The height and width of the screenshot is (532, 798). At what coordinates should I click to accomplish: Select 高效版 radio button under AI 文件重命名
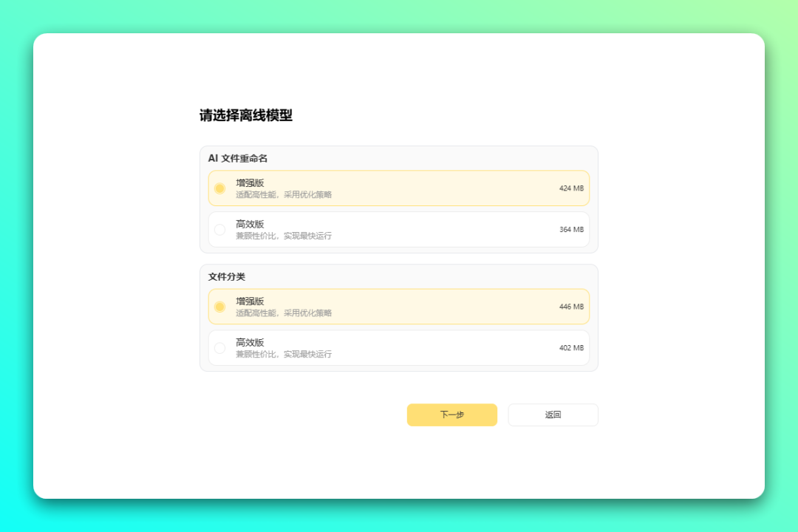[219, 230]
